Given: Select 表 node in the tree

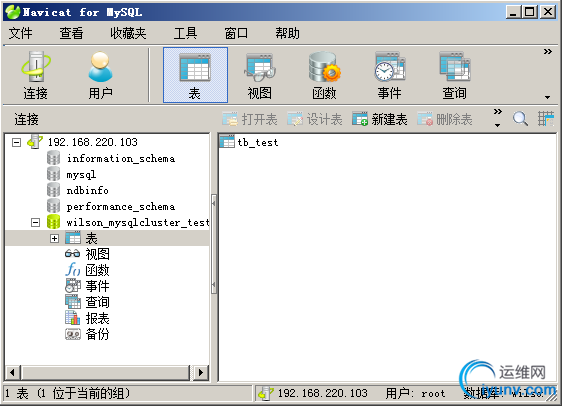Looking at the screenshot, I should tap(91, 238).
